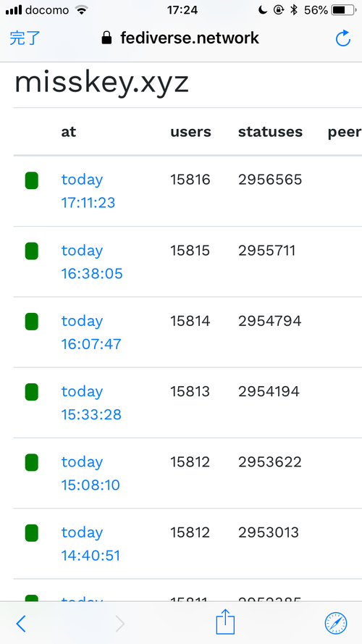Tap the reload page icon
362x644 pixels.
point(342,38)
